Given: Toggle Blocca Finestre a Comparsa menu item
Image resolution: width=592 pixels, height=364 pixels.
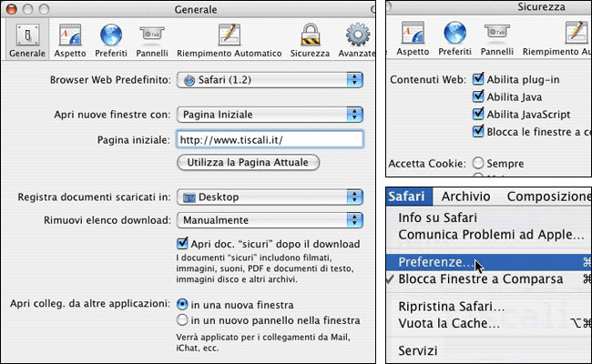Looking at the screenshot, I should 488,279.
